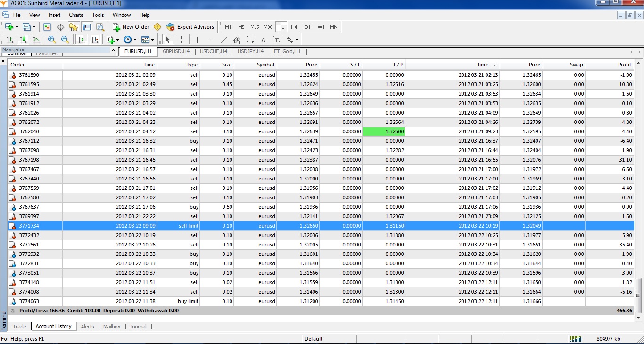Open MetaEditor yellow diamond icon
644x344 pixels.
(x=157, y=27)
